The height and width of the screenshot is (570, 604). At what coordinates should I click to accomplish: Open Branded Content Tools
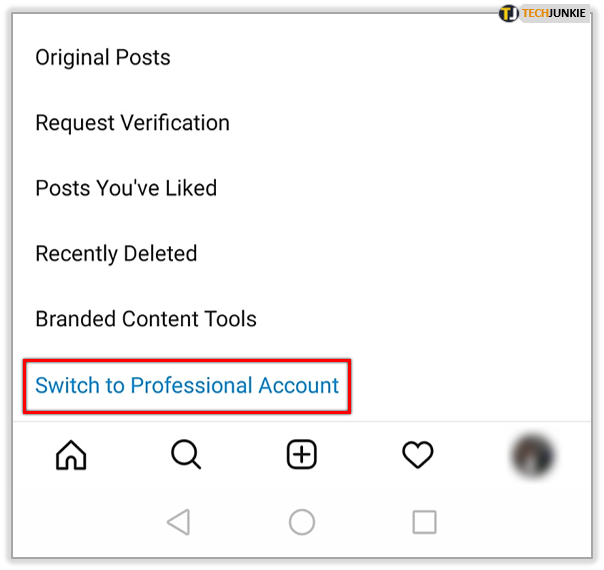tap(146, 319)
